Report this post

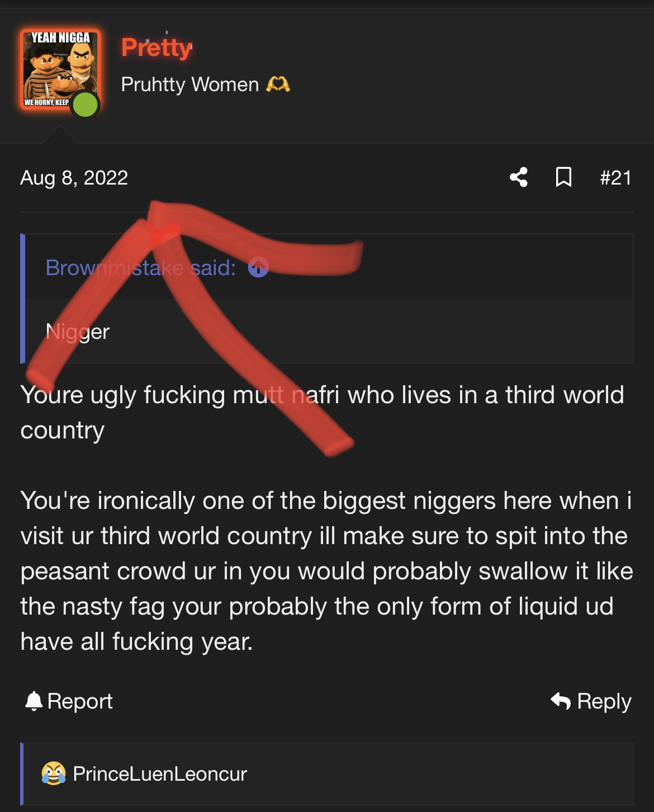click(69, 701)
